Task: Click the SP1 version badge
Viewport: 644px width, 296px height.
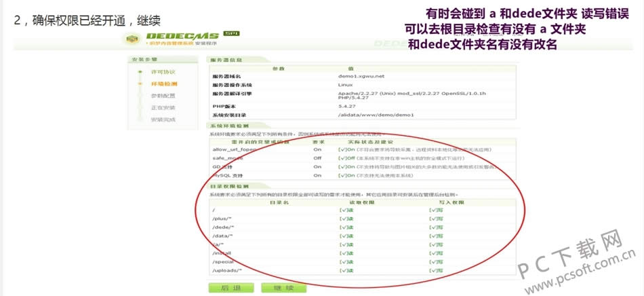Action: 231,34
